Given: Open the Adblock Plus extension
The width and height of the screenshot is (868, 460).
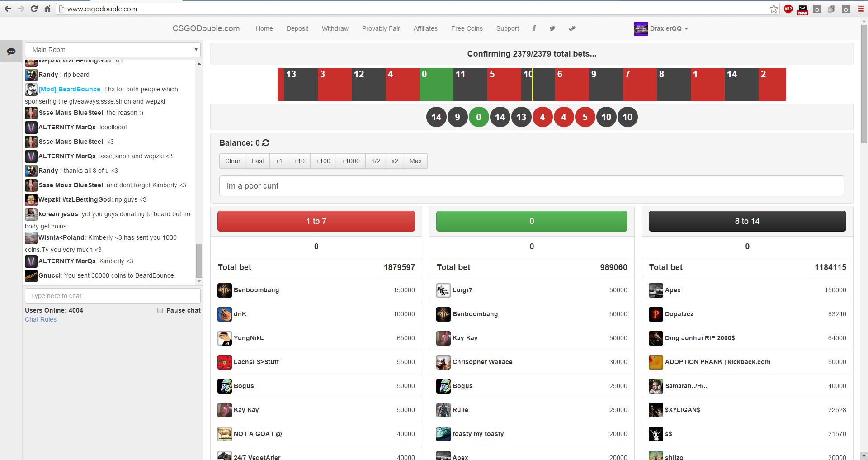Looking at the screenshot, I should [x=788, y=9].
